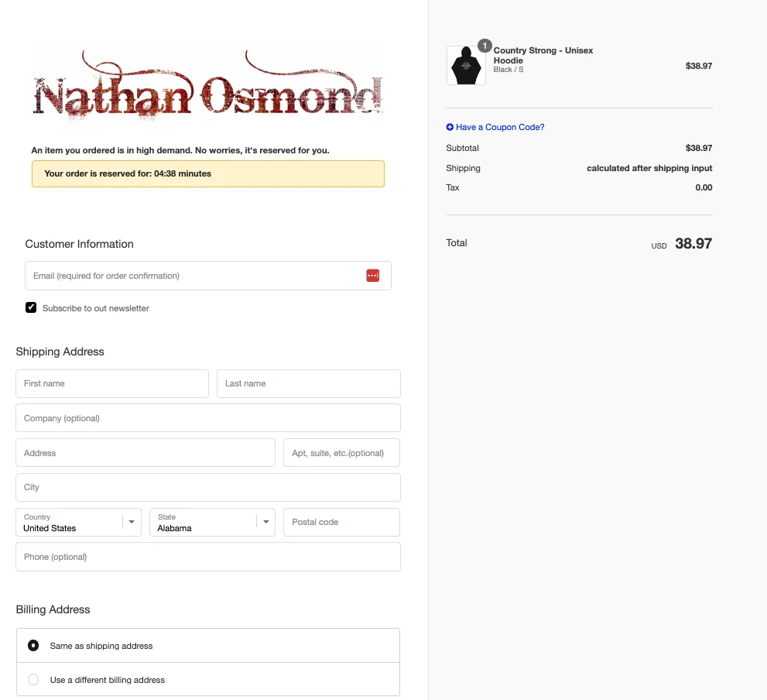
Task: Click the high demand notice text
Action: pos(180,150)
